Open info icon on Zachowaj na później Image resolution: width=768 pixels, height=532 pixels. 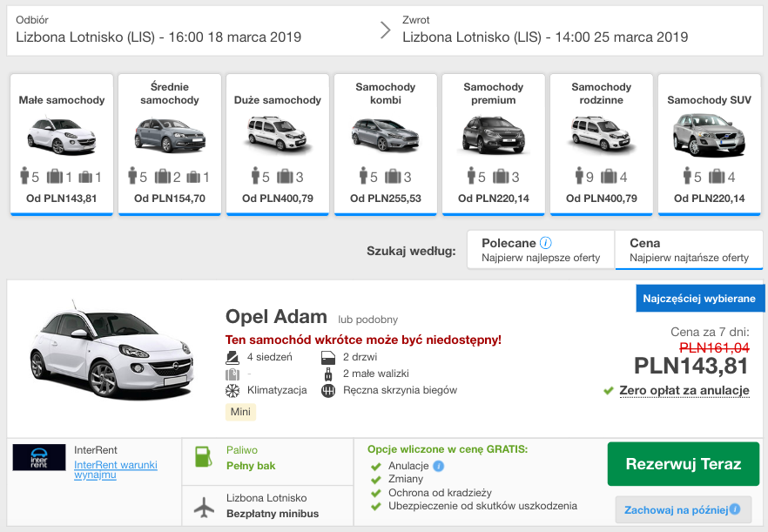tap(735, 509)
